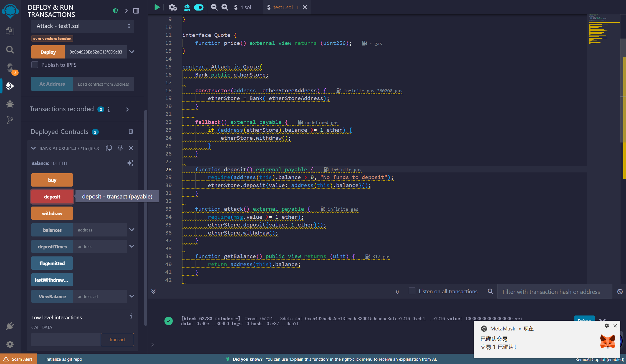The width and height of the screenshot is (626, 364).
Task: Check Listen on all transactions box
Action: point(412,291)
